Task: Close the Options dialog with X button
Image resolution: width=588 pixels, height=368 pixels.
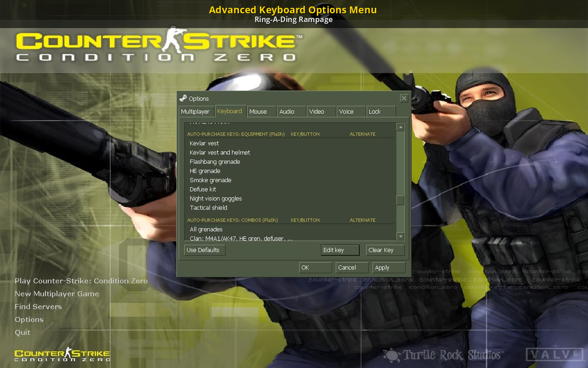Action: [x=403, y=98]
